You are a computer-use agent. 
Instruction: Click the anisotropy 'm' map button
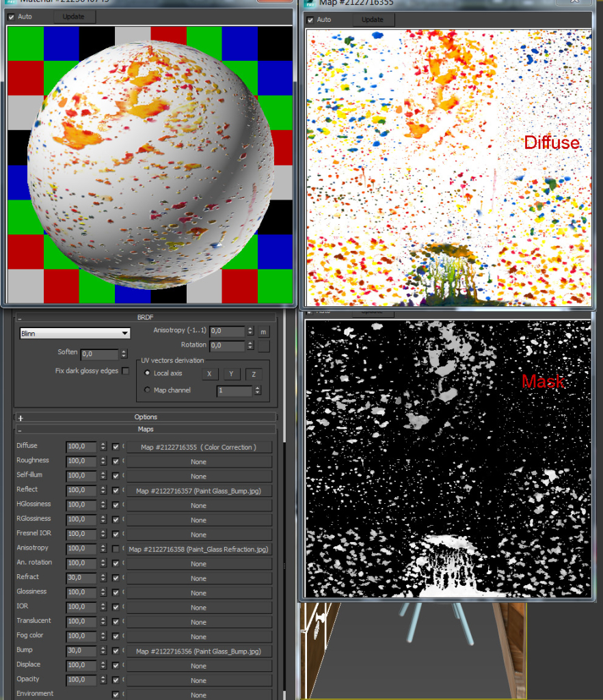coord(263,332)
